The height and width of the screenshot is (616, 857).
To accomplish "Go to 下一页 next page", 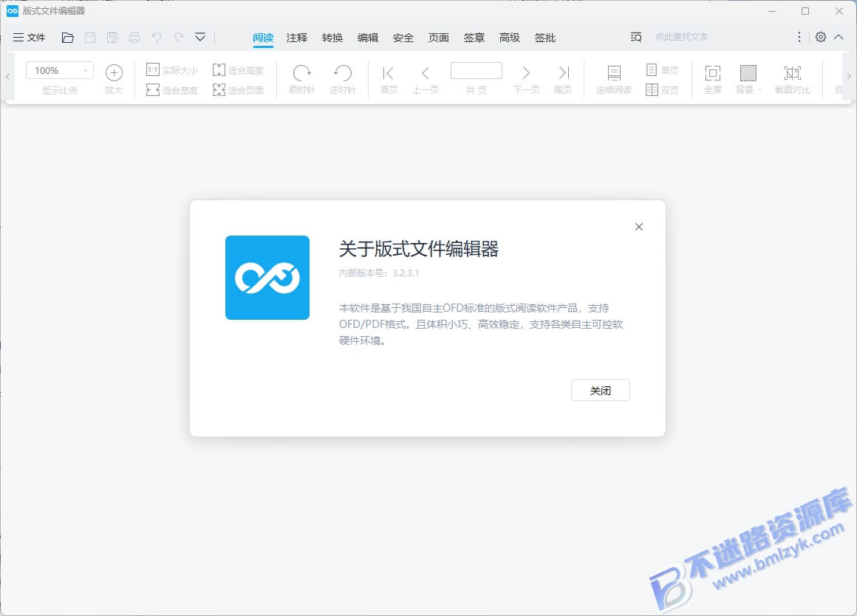I will pyautogui.click(x=526, y=79).
